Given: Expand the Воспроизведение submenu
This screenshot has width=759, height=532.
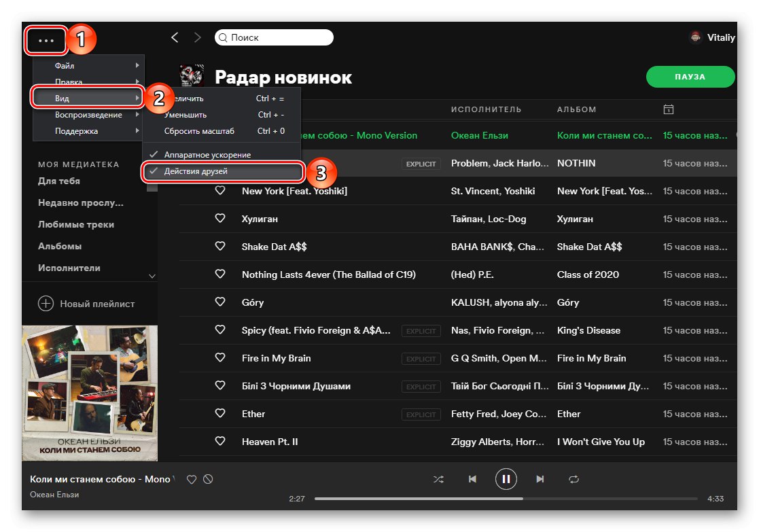Looking at the screenshot, I should pyautogui.click(x=88, y=115).
